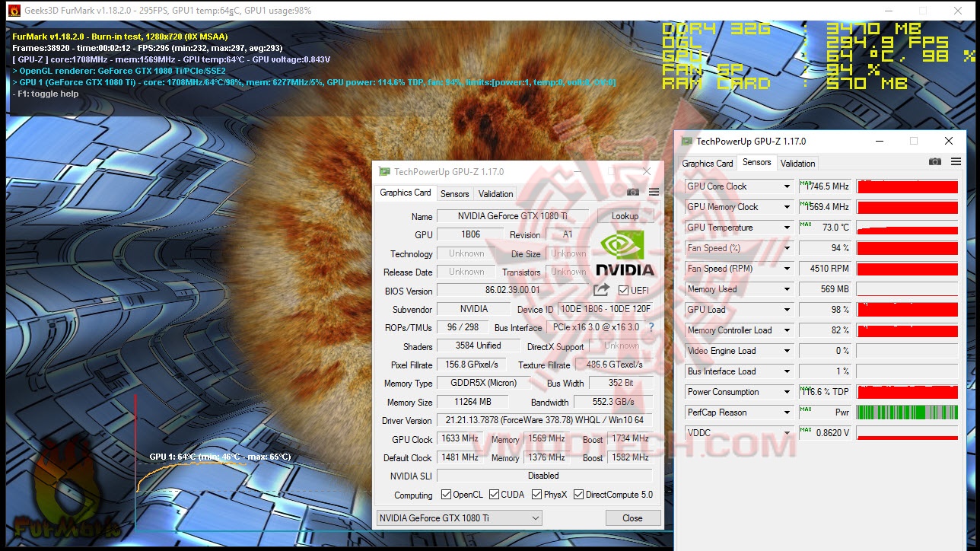980x551 pixels.
Task: Expand the GPU Core Clock sensor dropdown
Action: coord(787,186)
